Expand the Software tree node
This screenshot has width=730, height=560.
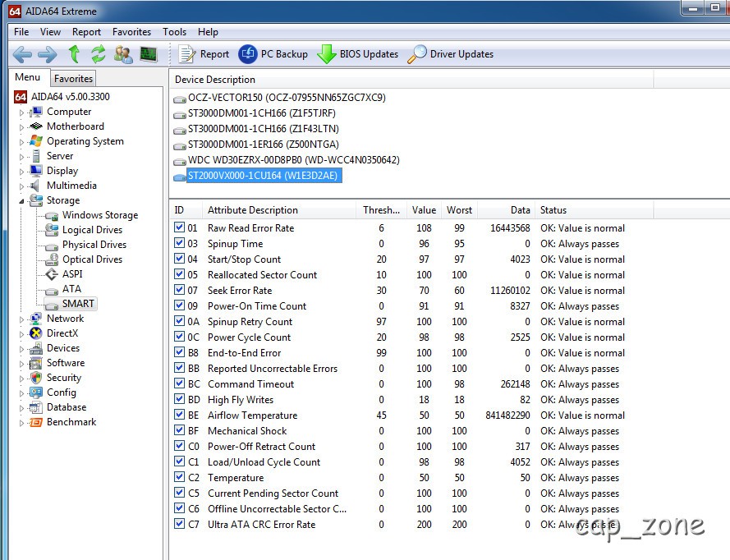click(x=21, y=364)
